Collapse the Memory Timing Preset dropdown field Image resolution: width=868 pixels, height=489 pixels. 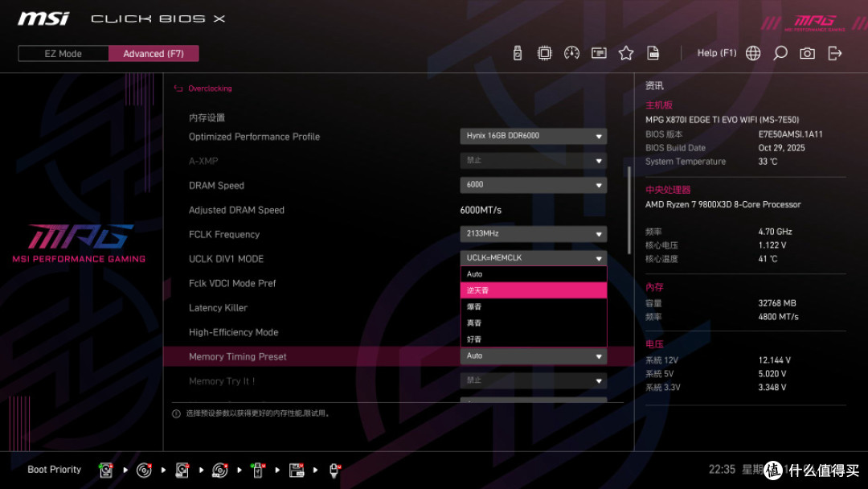click(533, 356)
